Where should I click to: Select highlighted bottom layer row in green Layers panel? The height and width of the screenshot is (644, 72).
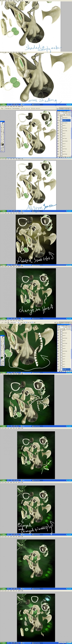(x=64, y=370)
